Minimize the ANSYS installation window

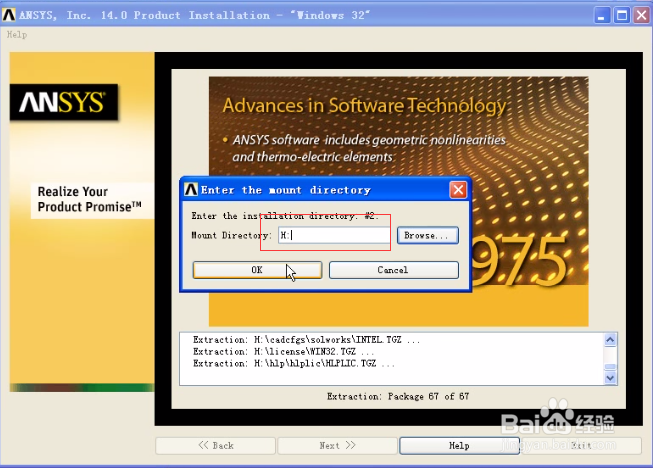coord(602,15)
